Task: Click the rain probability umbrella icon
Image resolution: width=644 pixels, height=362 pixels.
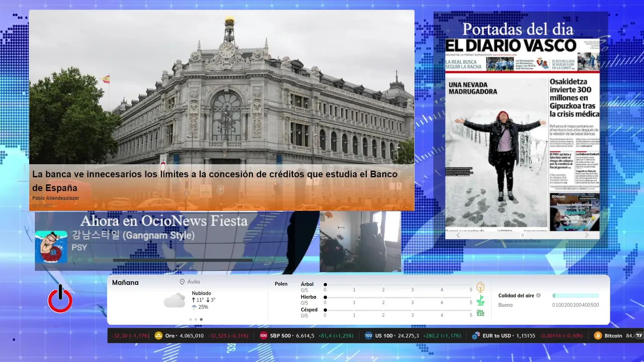Action: click(194, 307)
